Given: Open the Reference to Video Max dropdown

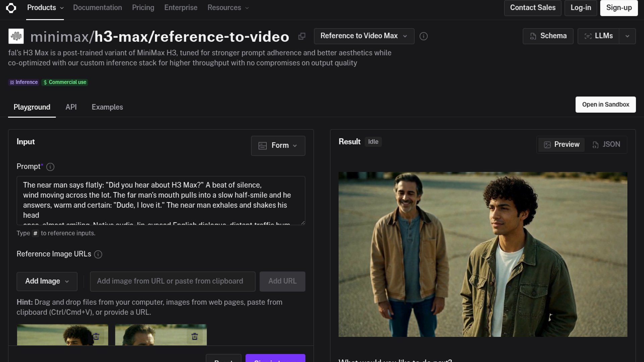Looking at the screenshot, I should pyautogui.click(x=364, y=36).
